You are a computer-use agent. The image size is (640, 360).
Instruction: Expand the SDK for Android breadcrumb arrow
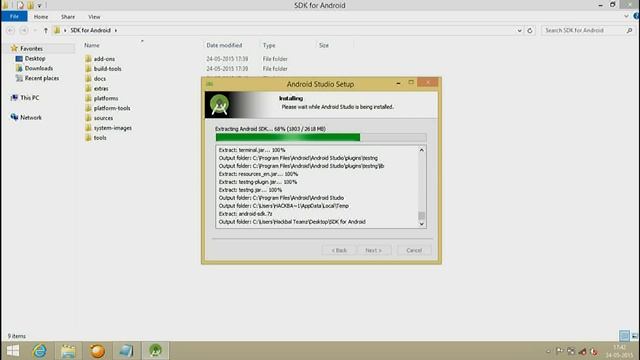[116, 30]
